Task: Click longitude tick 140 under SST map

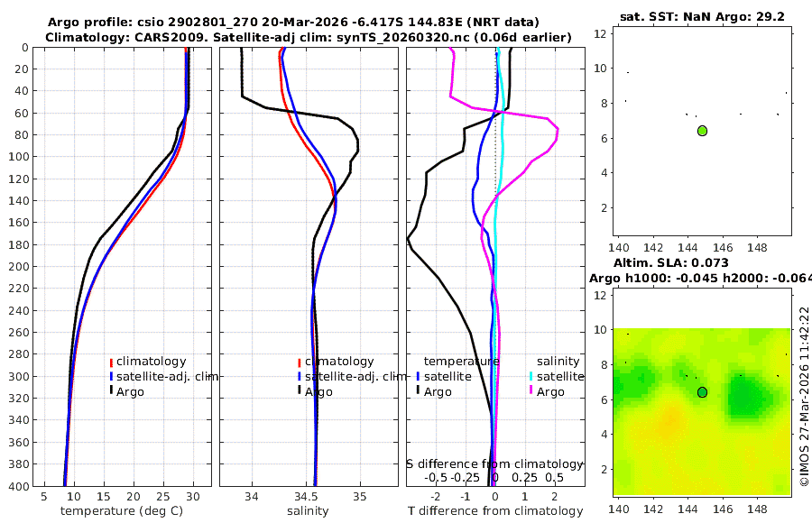Action: 618,247
